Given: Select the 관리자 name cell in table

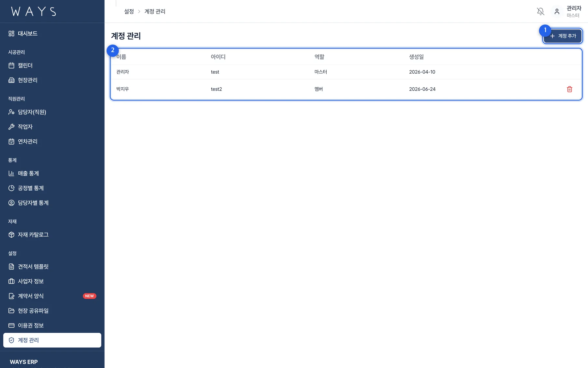Looking at the screenshot, I should tap(122, 72).
